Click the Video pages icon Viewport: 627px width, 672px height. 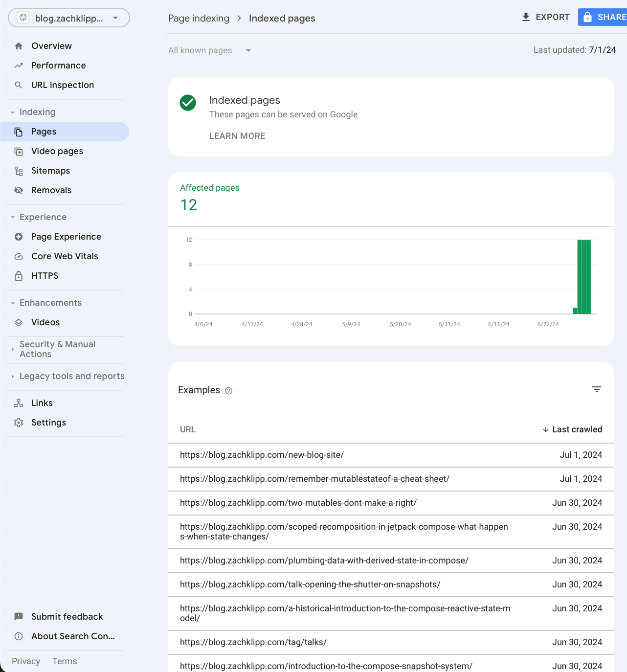coord(19,151)
